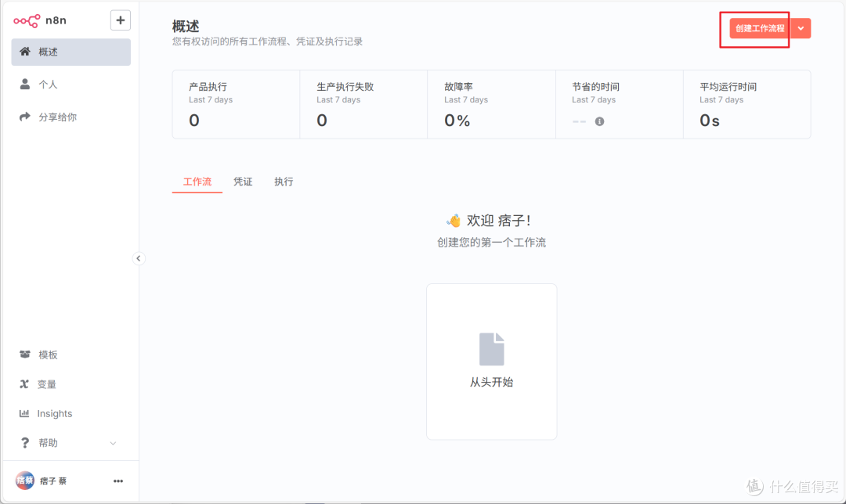
Task: Click 创建工作流程 button
Action: (760, 29)
